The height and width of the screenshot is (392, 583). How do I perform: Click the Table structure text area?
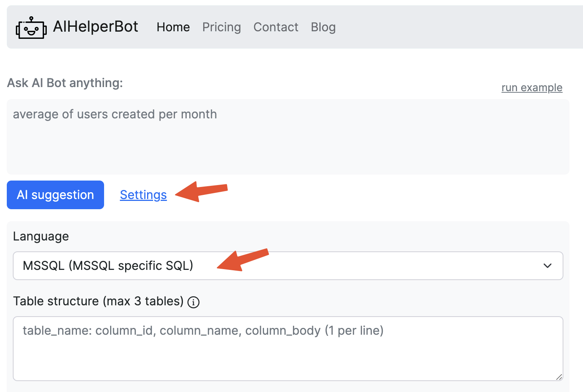click(288, 349)
